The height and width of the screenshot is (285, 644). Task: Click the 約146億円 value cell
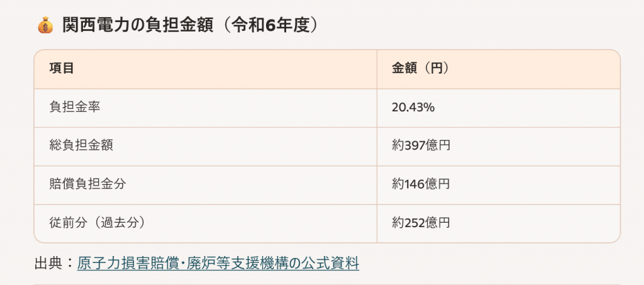tap(421, 184)
